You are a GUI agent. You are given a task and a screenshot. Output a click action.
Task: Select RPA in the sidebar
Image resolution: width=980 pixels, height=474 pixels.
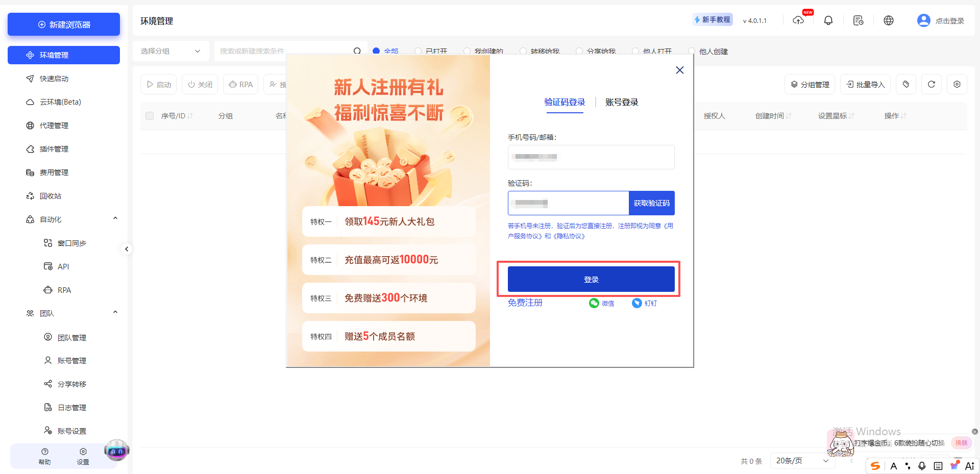coord(64,290)
